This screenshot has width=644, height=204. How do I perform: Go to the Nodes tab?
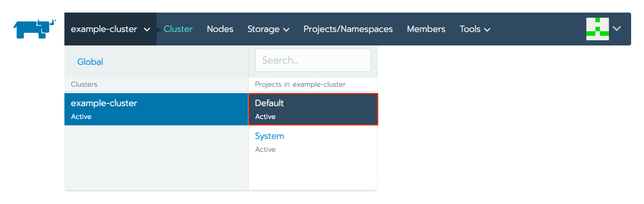220,29
